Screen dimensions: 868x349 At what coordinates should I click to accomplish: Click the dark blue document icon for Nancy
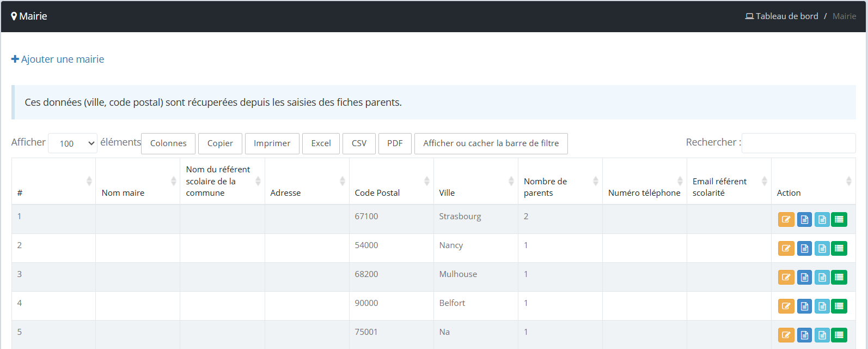click(804, 249)
